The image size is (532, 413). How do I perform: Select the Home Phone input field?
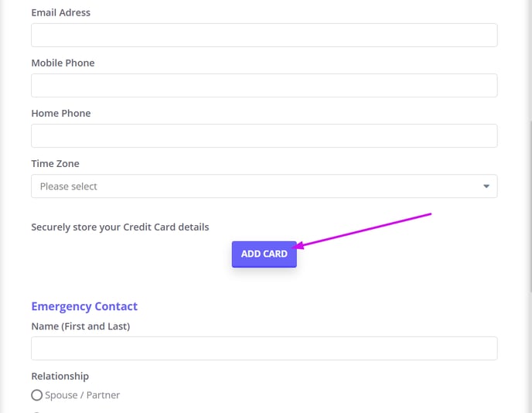click(264, 136)
